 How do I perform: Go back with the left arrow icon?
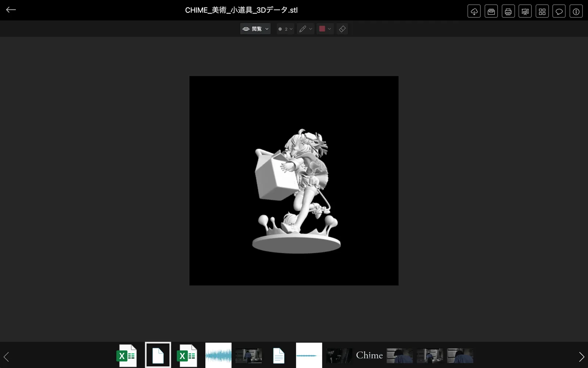click(11, 10)
